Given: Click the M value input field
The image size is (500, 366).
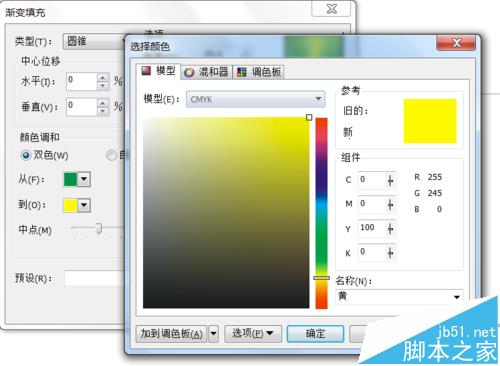Looking at the screenshot, I should pos(371,204).
